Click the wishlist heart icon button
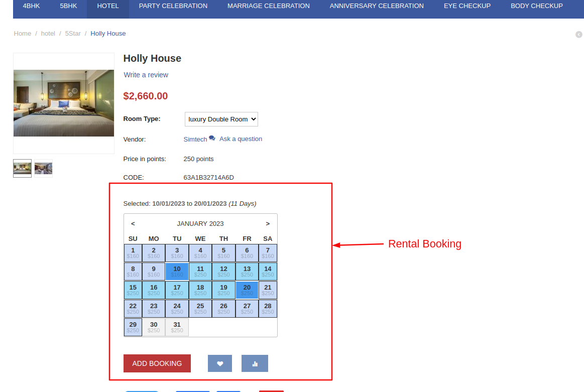584x392 pixels. coord(219,363)
